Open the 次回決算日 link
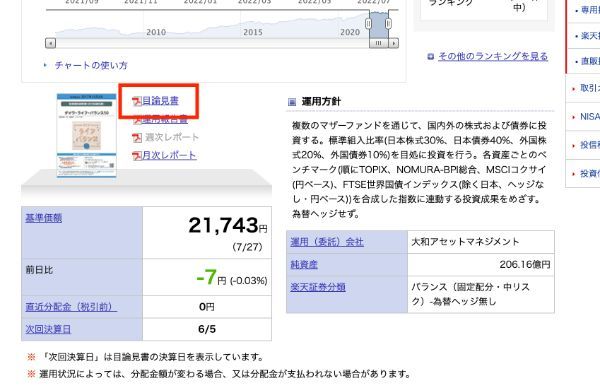Screen dimensions: 600x388 (48, 329)
